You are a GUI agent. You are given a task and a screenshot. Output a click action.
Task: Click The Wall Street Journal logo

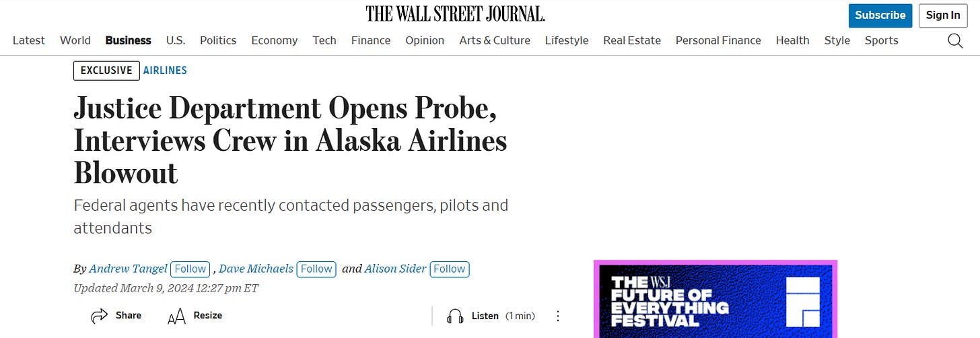click(x=456, y=13)
